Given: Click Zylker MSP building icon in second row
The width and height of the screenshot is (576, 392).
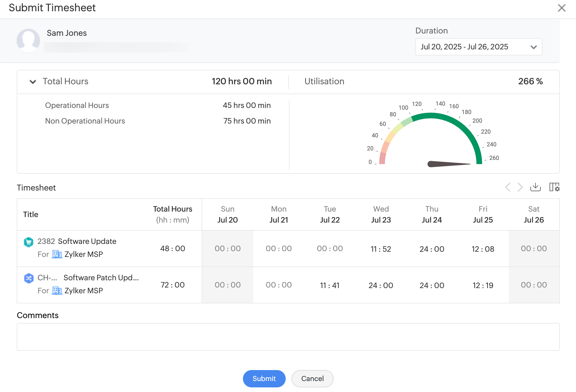Looking at the screenshot, I should (x=57, y=291).
